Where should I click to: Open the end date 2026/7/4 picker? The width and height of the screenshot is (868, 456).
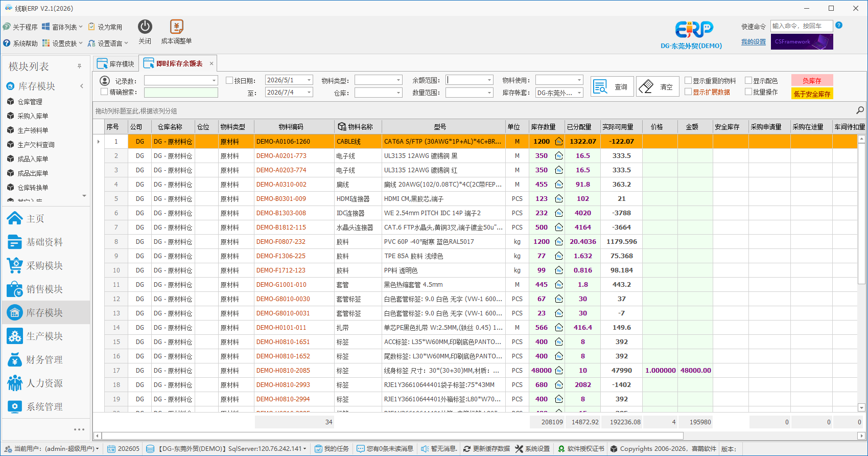[309, 93]
